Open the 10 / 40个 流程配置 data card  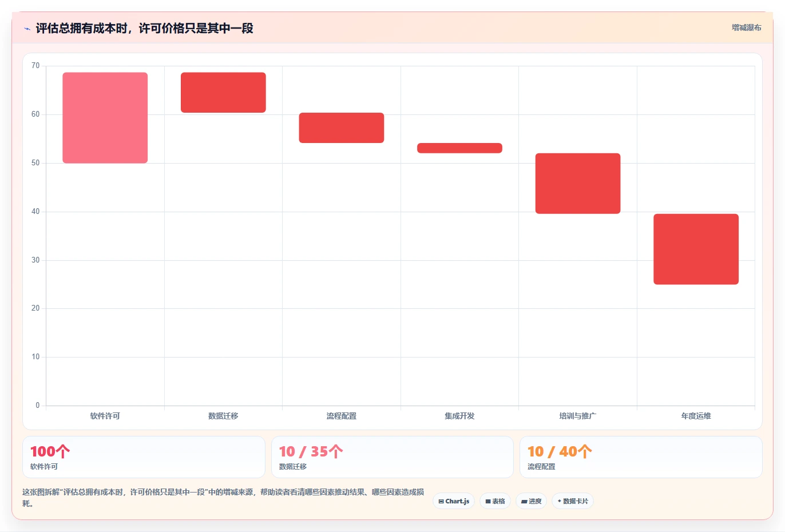coord(641,457)
